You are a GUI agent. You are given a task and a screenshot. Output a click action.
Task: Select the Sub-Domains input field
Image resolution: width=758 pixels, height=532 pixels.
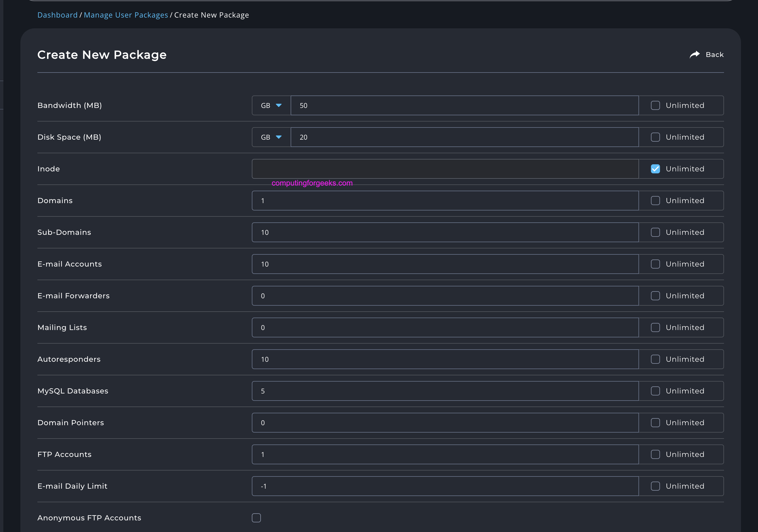coord(445,232)
